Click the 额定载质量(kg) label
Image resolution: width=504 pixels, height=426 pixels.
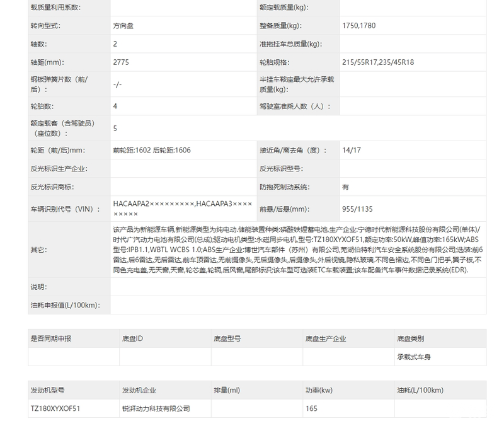coord(284,8)
